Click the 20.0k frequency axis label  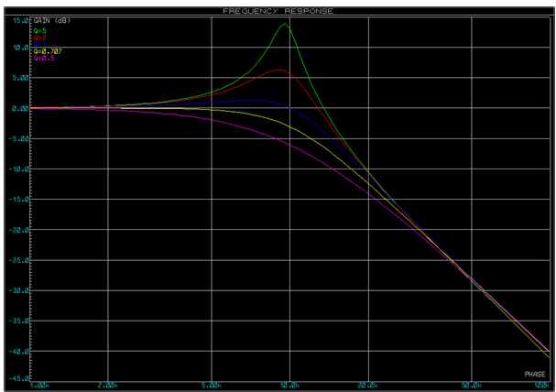tap(368, 387)
